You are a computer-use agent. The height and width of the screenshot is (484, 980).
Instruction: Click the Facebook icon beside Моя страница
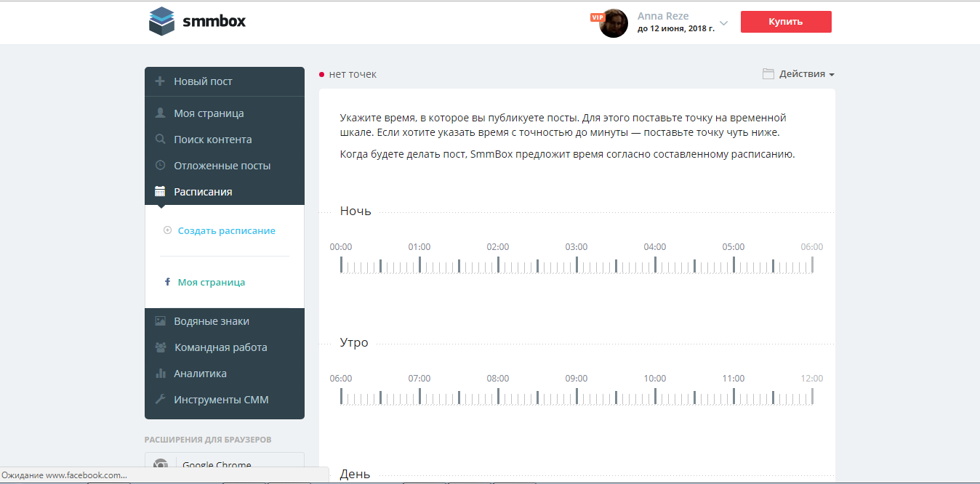coord(167,282)
